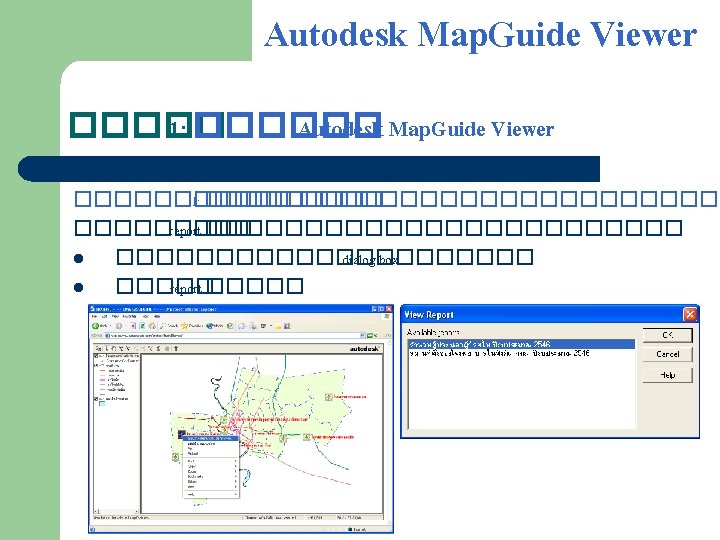This screenshot has height=540, width=720.
Task: Click the browser Stop icon
Action: 132,326
